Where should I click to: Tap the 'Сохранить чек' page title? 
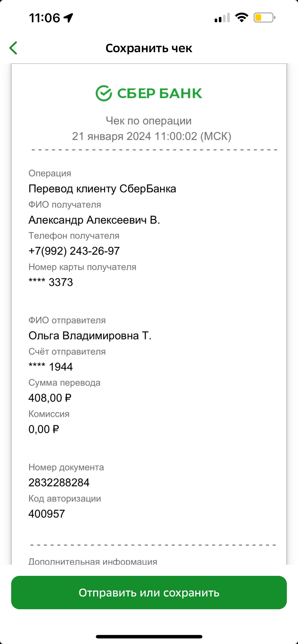pos(149,48)
